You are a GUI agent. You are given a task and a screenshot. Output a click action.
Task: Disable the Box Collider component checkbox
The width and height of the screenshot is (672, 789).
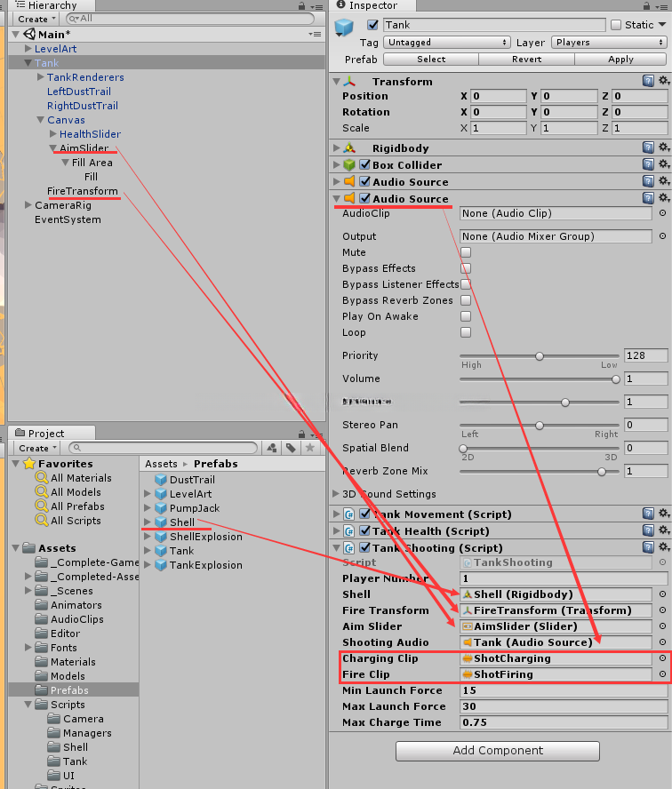point(365,164)
